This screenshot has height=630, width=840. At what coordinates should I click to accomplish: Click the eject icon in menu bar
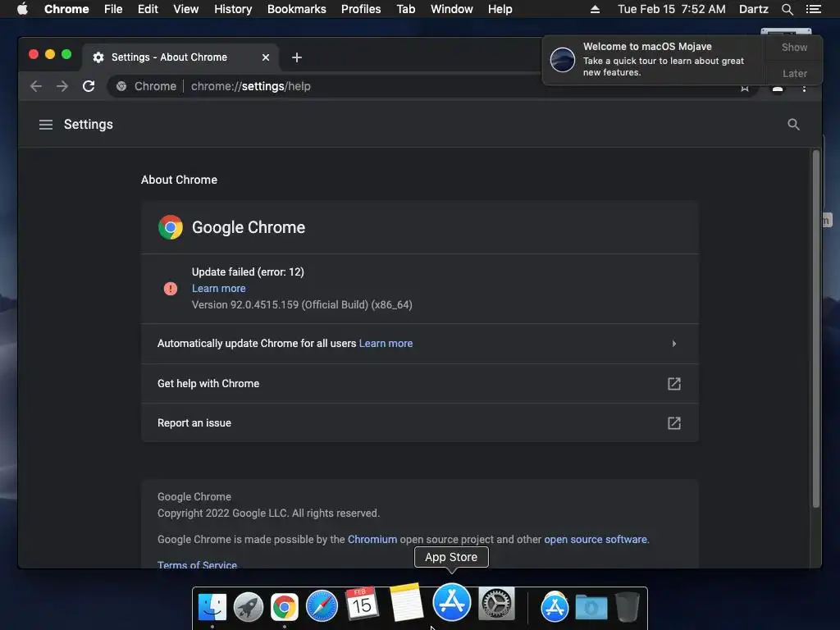click(x=596, y=9)
